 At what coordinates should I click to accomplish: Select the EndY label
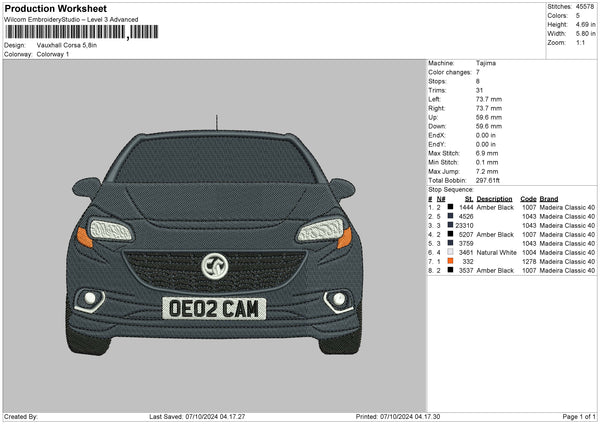tap(437, 144)
